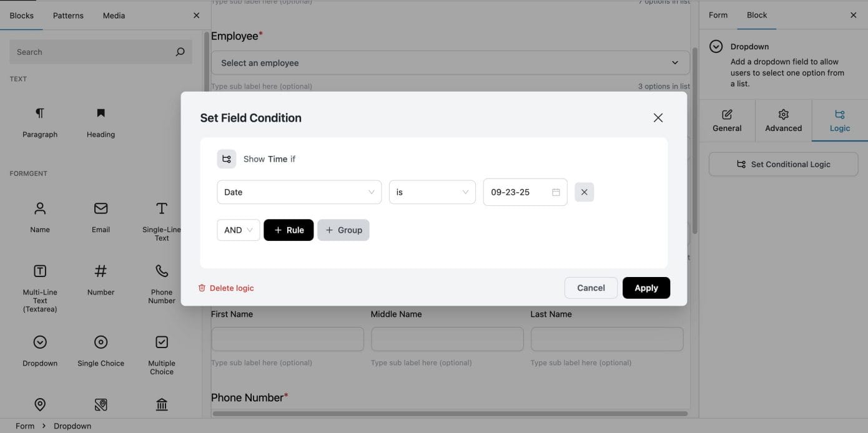Open the Advanced settings tab

point(783,120)
